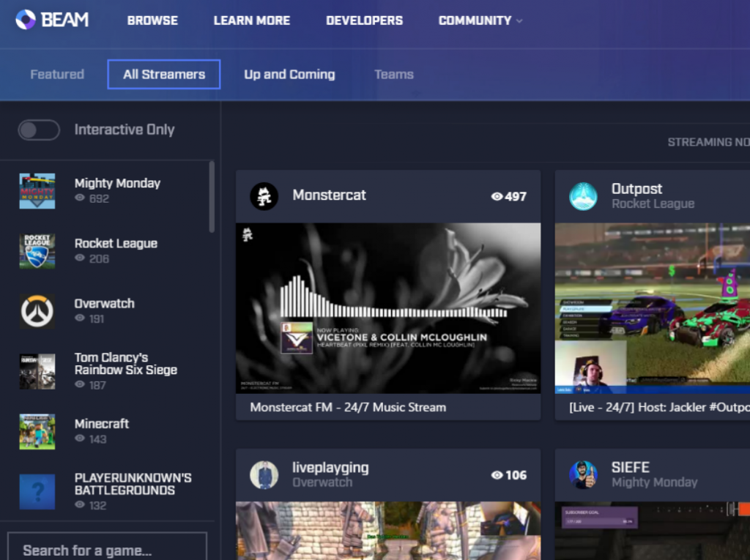Click Mighty Monday label under SIEFE
The width and height of the screenshot is (750, 560).
654,482
